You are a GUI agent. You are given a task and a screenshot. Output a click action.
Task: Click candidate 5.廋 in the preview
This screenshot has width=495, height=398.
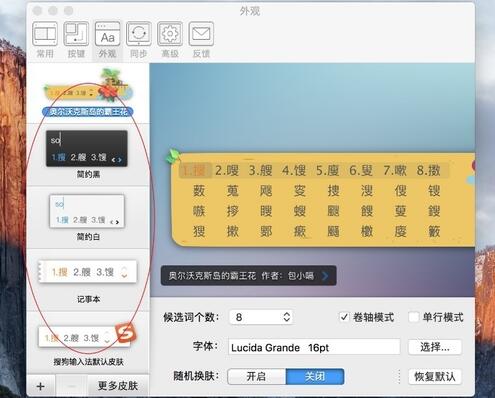[x=328, y=170]
